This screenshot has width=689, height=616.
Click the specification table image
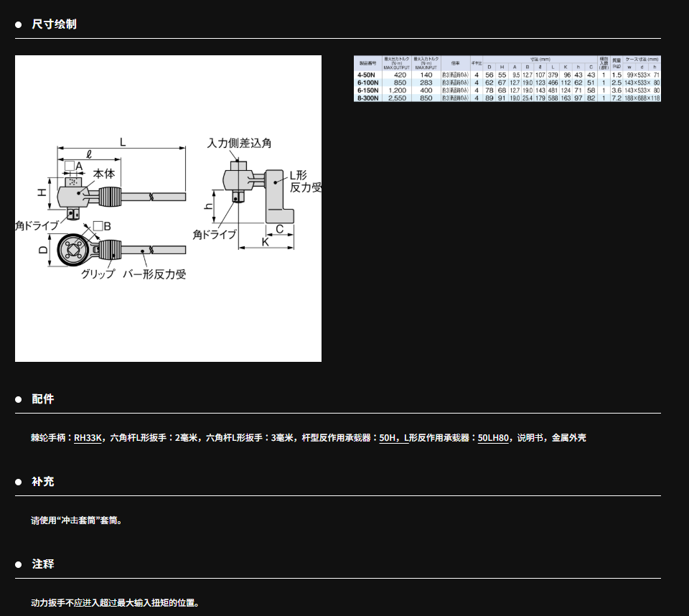[x=507, y=78]
